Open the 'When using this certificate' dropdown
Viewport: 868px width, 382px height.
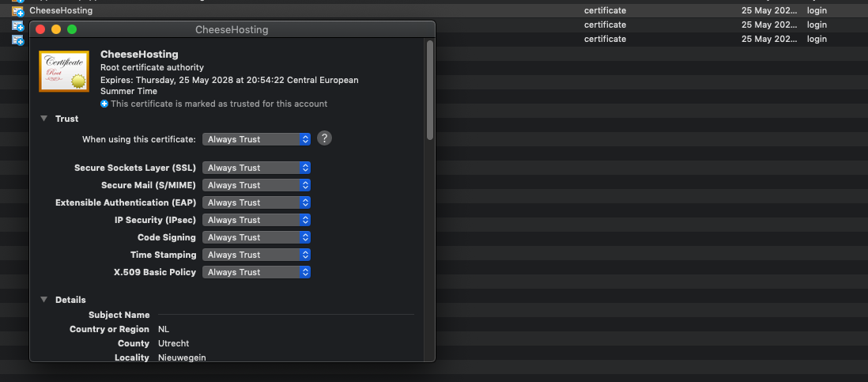(256, 139)
